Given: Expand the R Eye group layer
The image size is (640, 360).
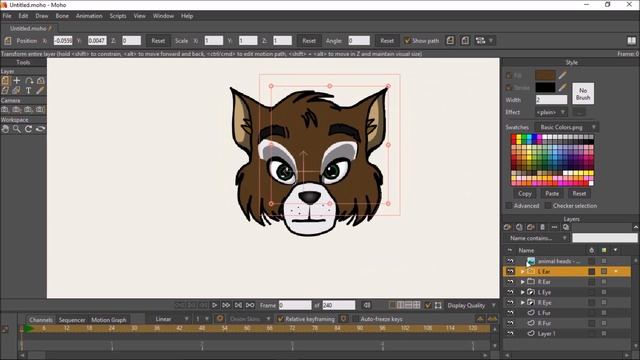Looking at the screenshot, I should 522,302.
